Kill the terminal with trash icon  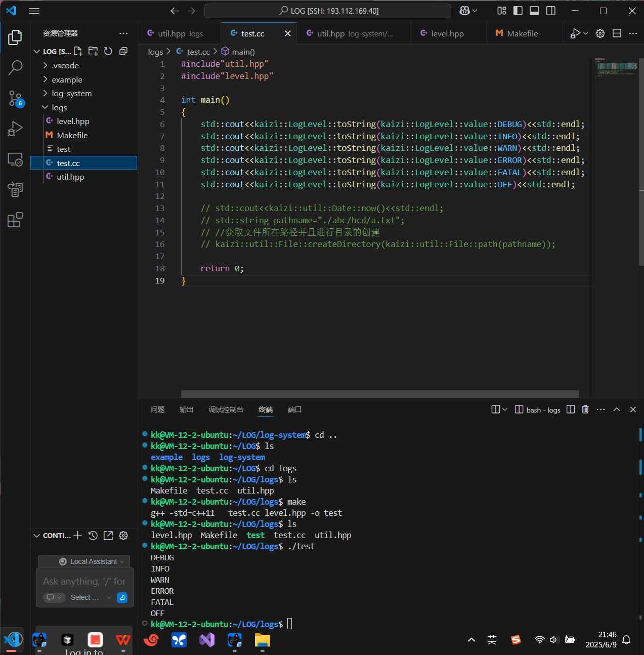pos(585,410)
